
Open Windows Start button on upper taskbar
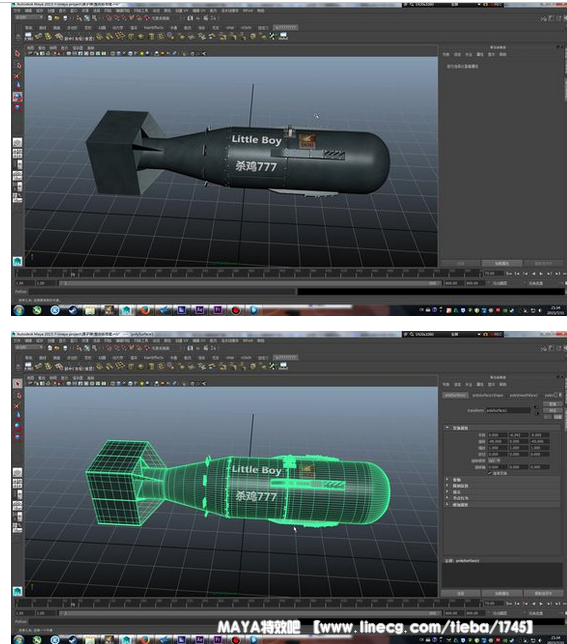[x=18, y=310]
